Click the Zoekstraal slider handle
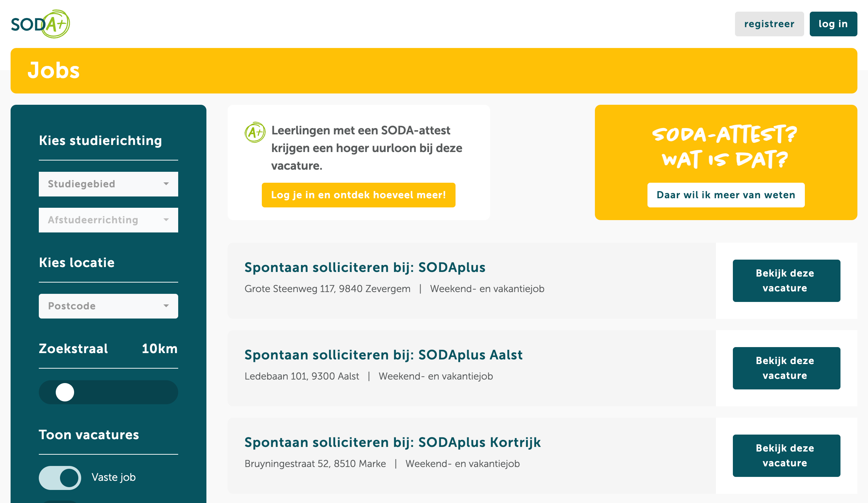Image resolution: width=868 pixels, height=503 pixels. coord(65,392)
